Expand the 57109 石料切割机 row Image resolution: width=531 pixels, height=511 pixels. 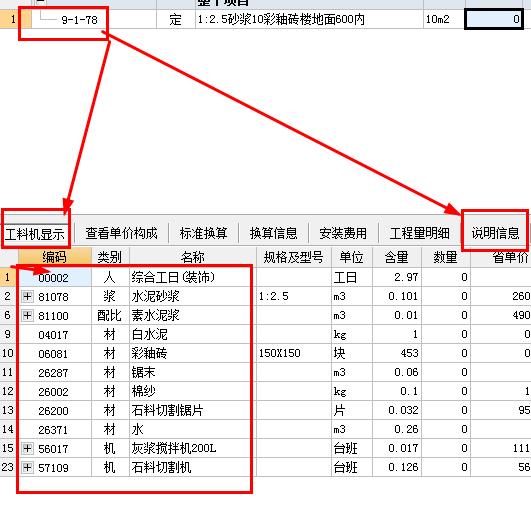click(27, 468)
